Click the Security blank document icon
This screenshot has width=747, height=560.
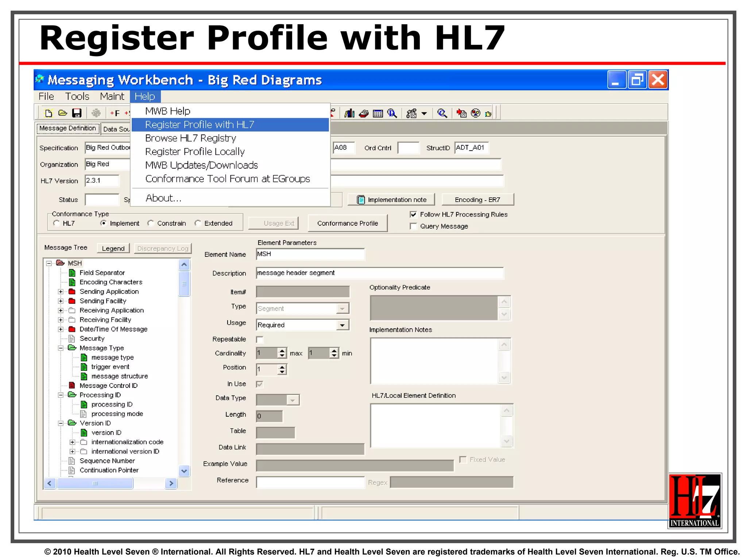coord(72,339)
